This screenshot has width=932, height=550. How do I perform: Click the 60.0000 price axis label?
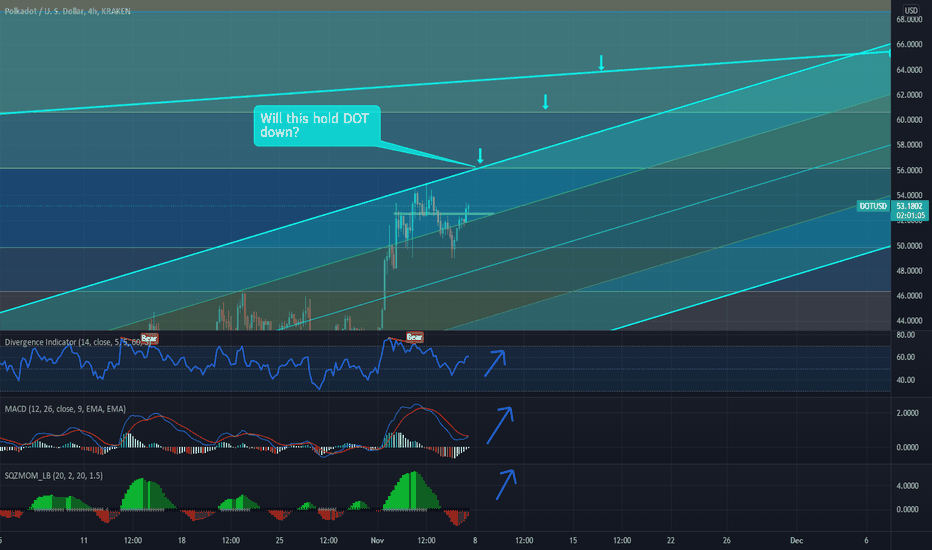[x=909, y=120]
